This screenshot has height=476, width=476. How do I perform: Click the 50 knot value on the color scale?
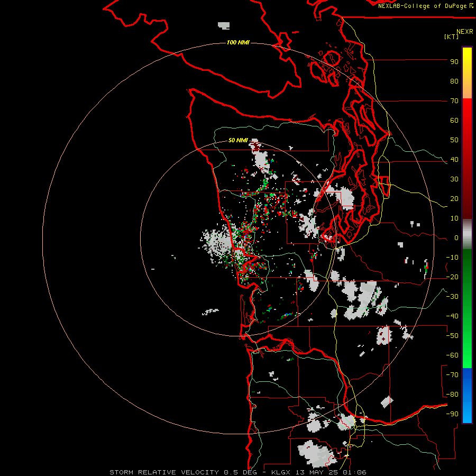(x=454, y=140)
